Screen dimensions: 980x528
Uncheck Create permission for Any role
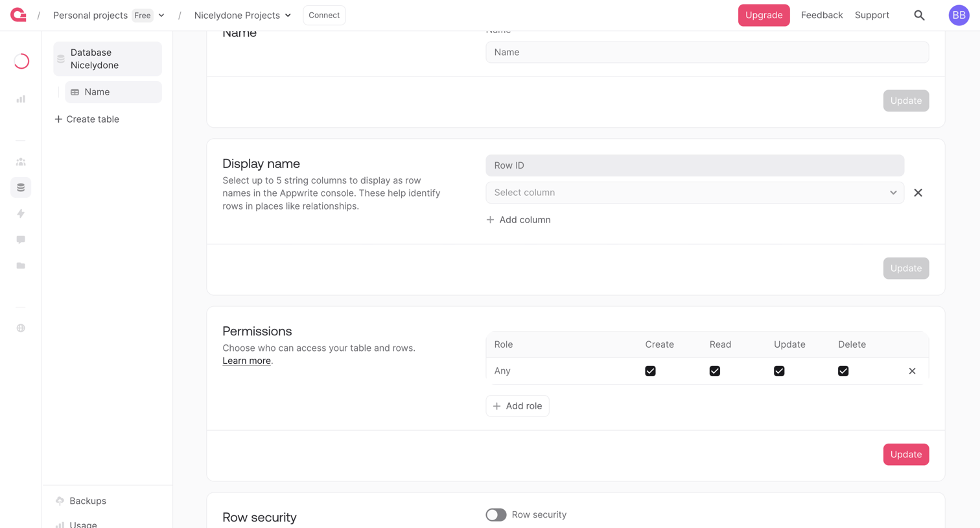(650, 371)
